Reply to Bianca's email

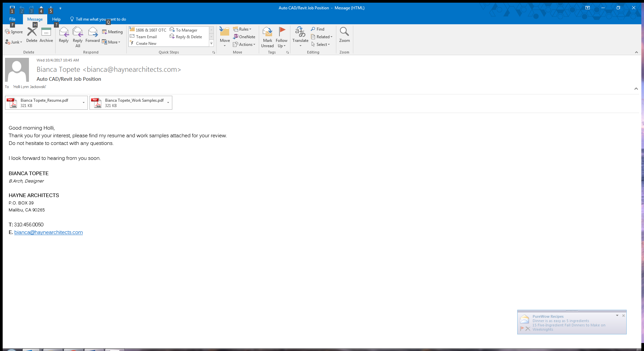[64, 35]
